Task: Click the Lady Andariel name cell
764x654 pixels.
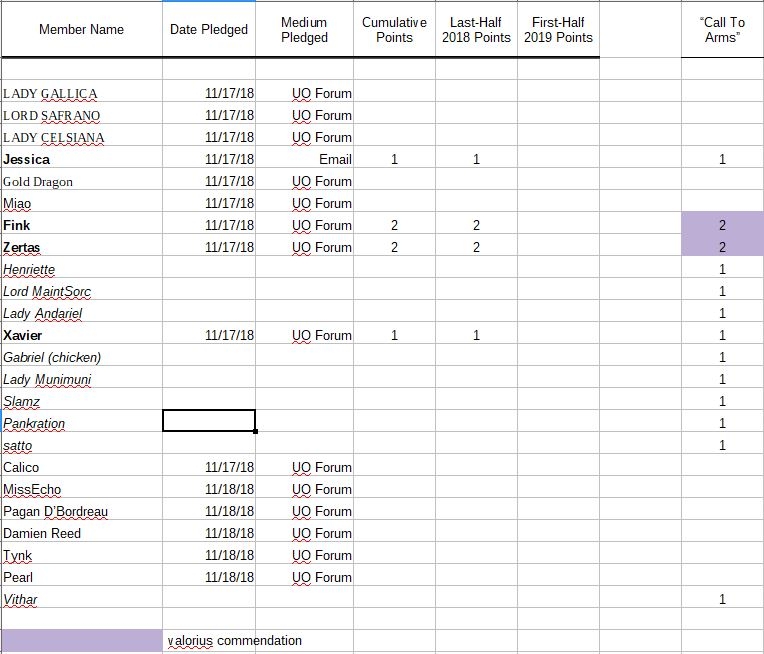Action: (x=81, y=311)
